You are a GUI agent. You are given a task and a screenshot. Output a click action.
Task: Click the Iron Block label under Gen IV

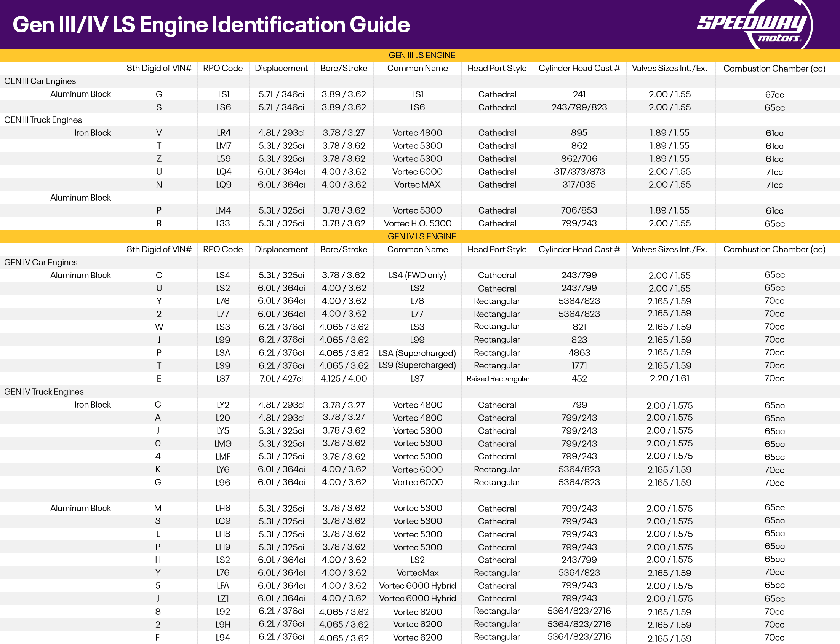93,405
